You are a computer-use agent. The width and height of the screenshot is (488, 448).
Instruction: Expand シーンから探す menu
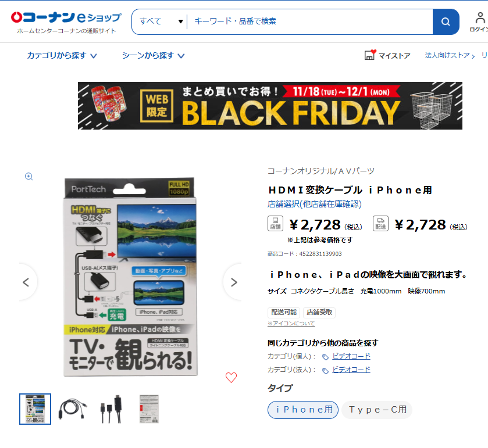(x=153, y=55)
